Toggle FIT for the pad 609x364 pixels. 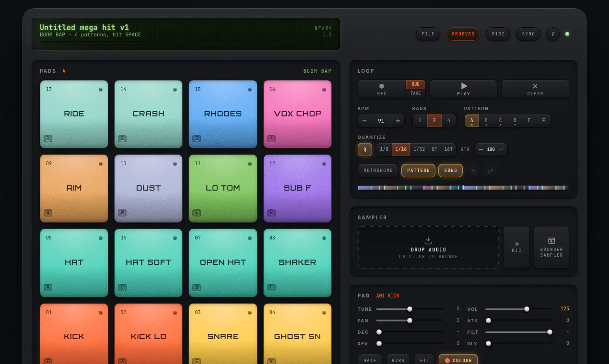pyautogui.click(x=424, y=360)
